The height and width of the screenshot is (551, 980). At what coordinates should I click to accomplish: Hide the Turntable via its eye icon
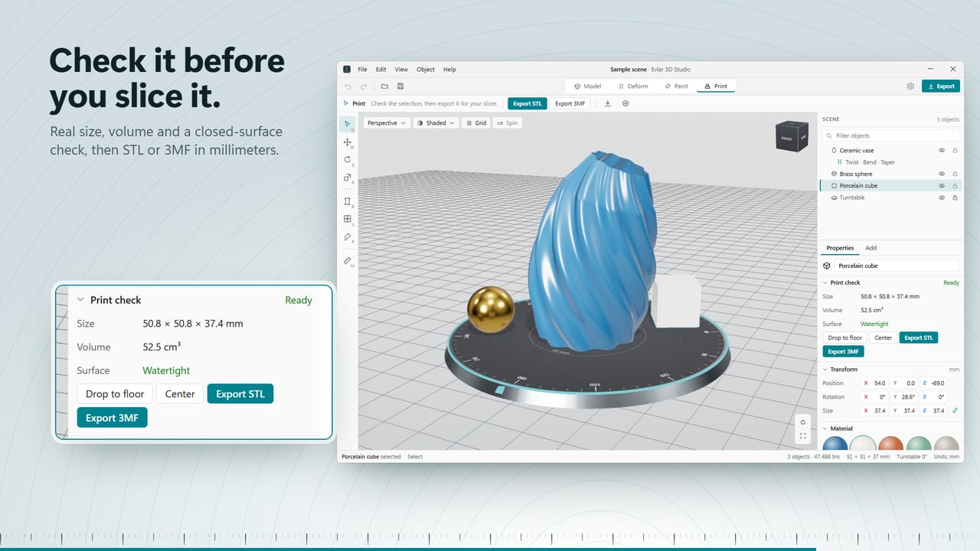942,197
